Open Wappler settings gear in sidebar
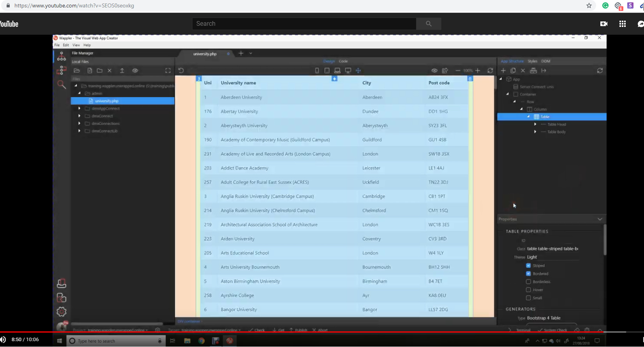The image size is (644, 347). click(x=62, y=312)
